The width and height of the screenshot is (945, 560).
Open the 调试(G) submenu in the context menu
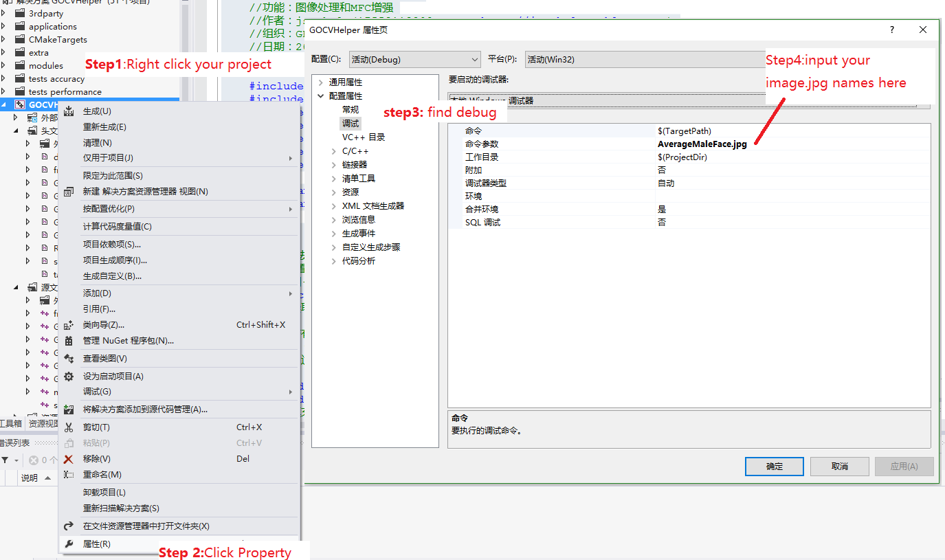point(179,392)
